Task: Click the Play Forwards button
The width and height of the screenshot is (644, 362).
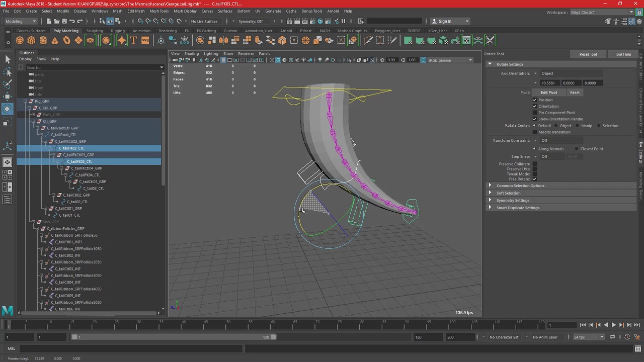Action: pos(613,325)
